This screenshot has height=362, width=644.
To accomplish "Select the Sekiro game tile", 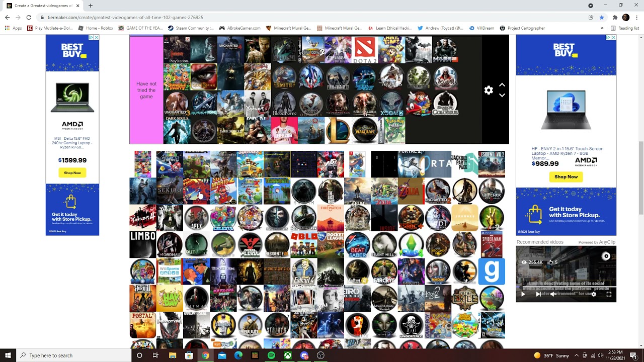I will [170, 191].
